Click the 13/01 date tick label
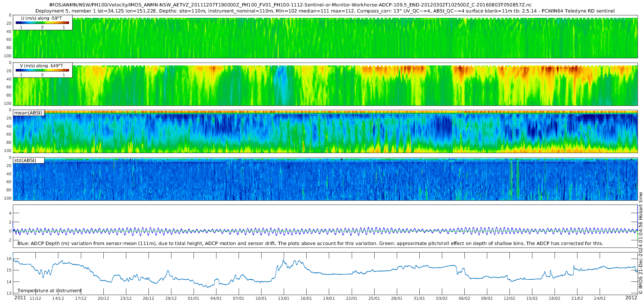This screenshot has width=644, height=304. [284, 299]
